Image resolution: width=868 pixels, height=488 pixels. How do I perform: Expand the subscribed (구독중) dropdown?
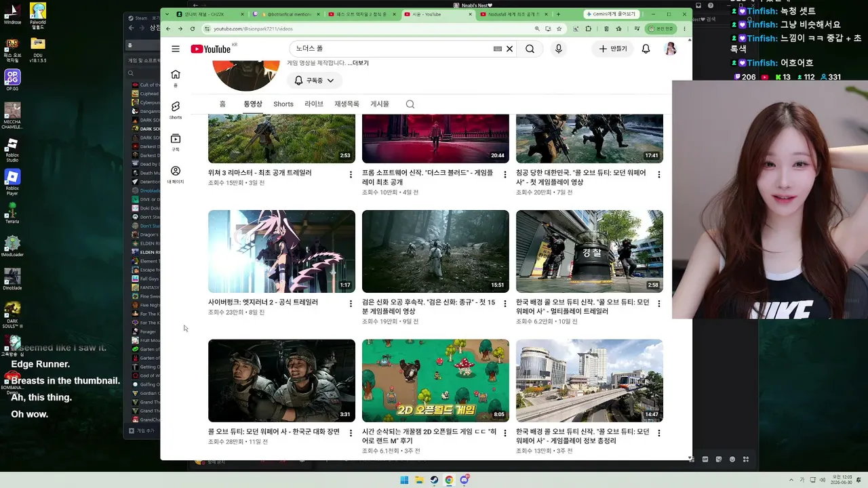(315, 80)
